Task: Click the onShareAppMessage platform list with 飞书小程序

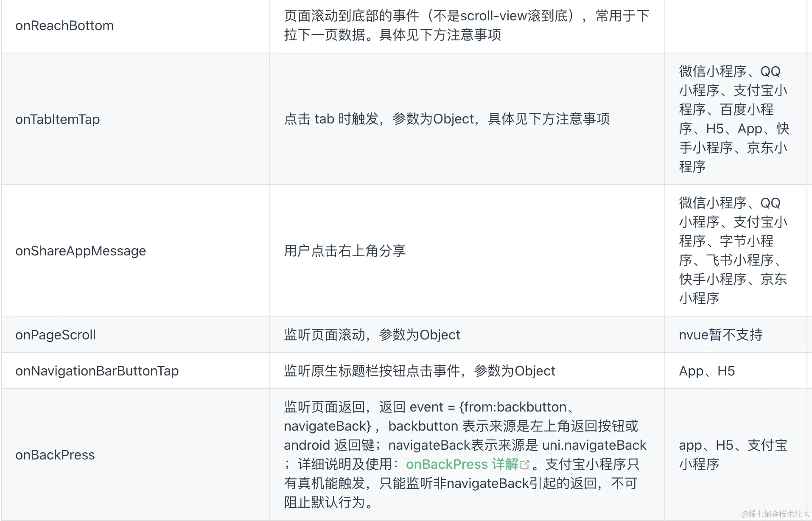Action: (733, 251)
